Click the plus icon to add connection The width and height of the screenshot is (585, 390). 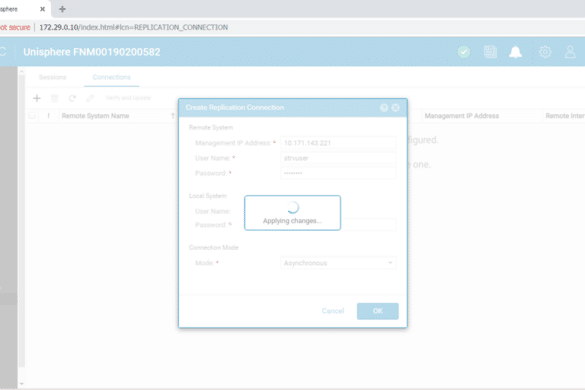[37, 98]
